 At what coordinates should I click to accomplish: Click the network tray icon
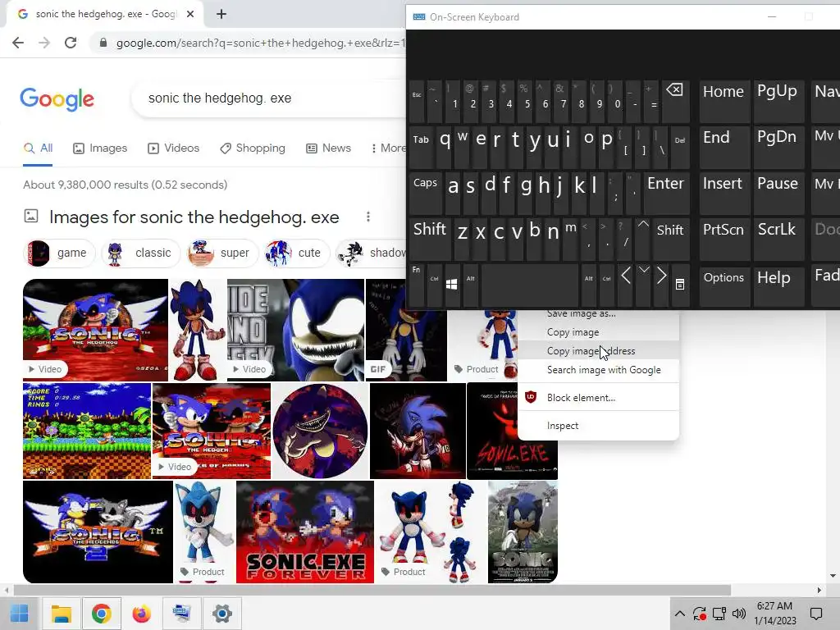click(x=719, y=614)
